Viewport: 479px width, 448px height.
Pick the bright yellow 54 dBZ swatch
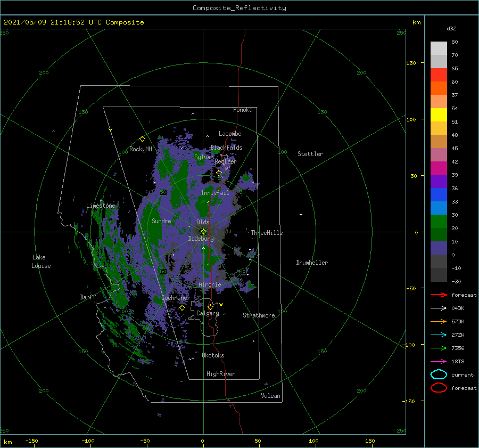coord(439,115)
